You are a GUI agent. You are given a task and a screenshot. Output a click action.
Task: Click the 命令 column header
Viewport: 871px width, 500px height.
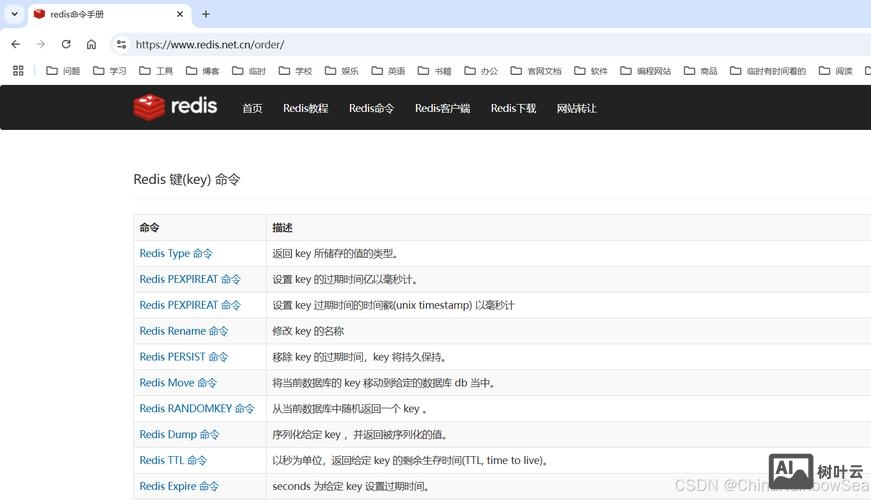149,227
